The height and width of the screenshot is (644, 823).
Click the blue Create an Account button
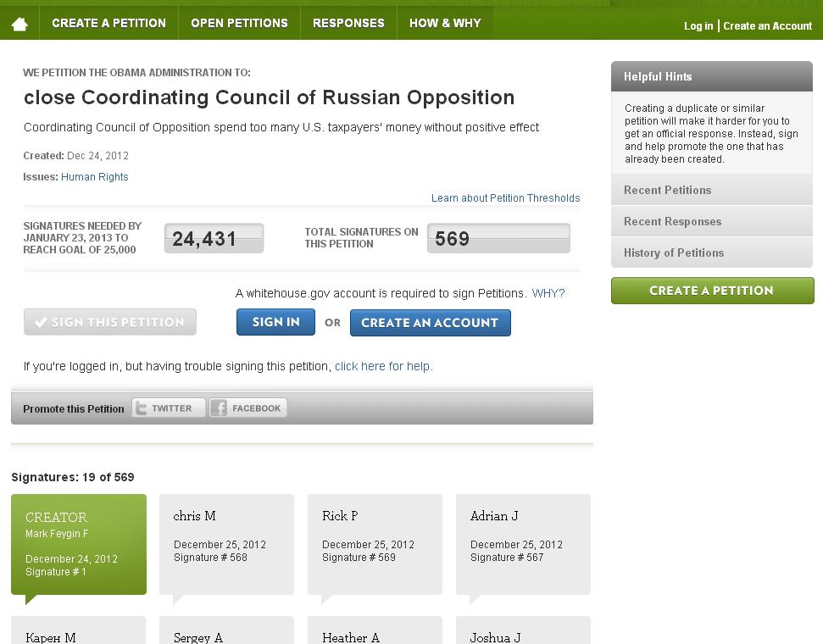tap(431, 322)
